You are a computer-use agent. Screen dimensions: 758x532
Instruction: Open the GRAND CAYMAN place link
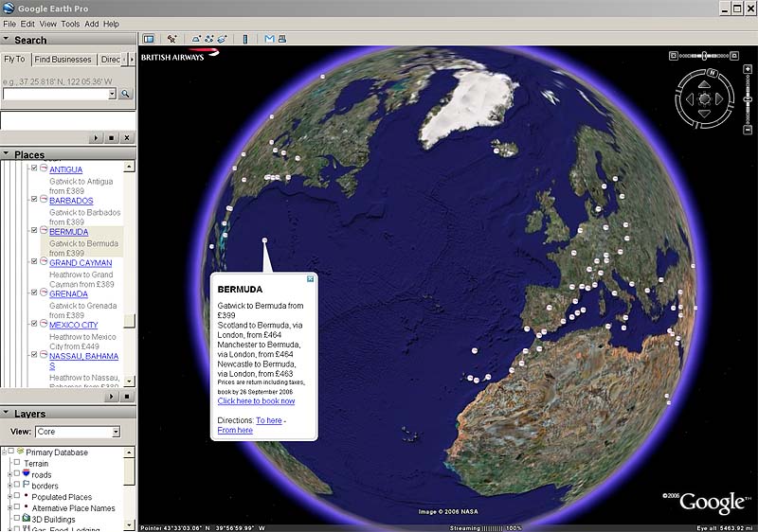(81, 262)
